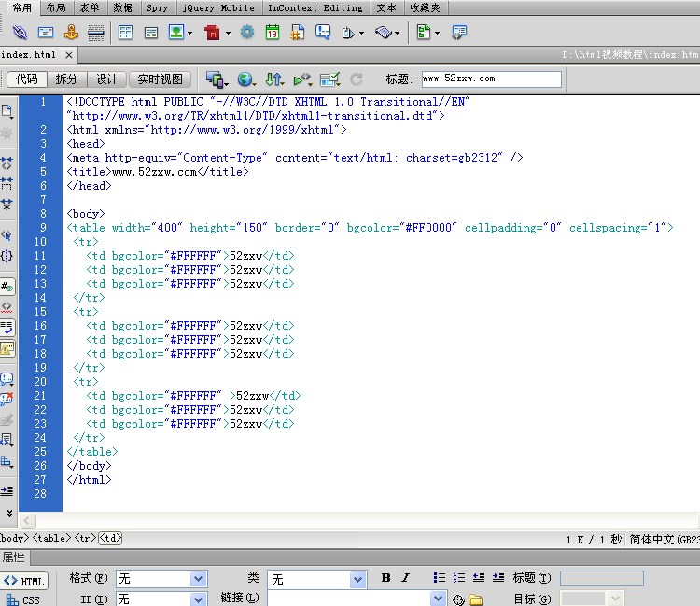Click the 标题 title input field

[x=491, y=79]
